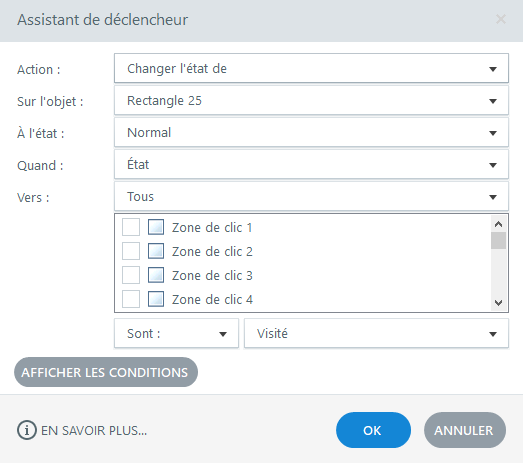This screenshot has height=463, width=523.
Task: Click the Zone de clic 2 object icon
Action: click(x=156, y=251)
